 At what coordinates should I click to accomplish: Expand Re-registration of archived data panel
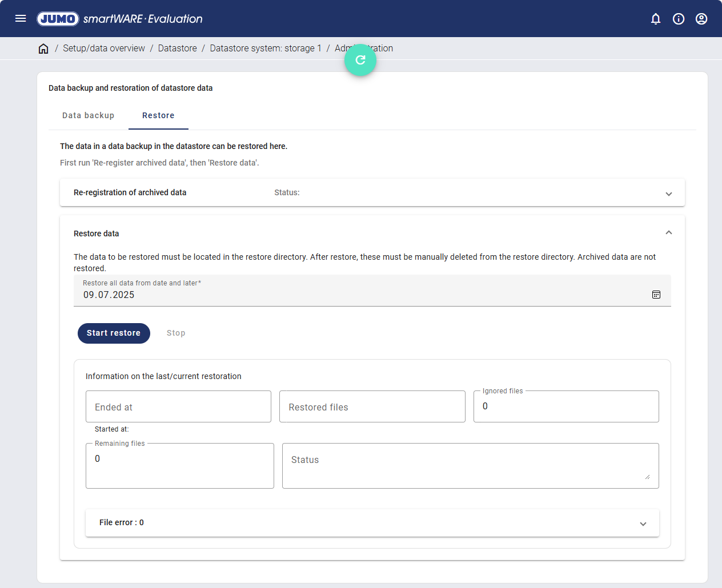point(668,194)
